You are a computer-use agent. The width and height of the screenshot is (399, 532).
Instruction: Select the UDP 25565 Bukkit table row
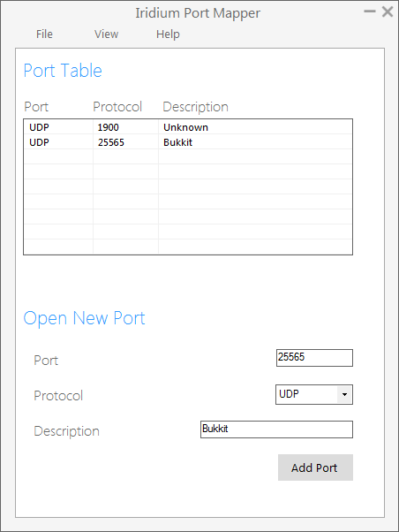(x=188, y=142)
